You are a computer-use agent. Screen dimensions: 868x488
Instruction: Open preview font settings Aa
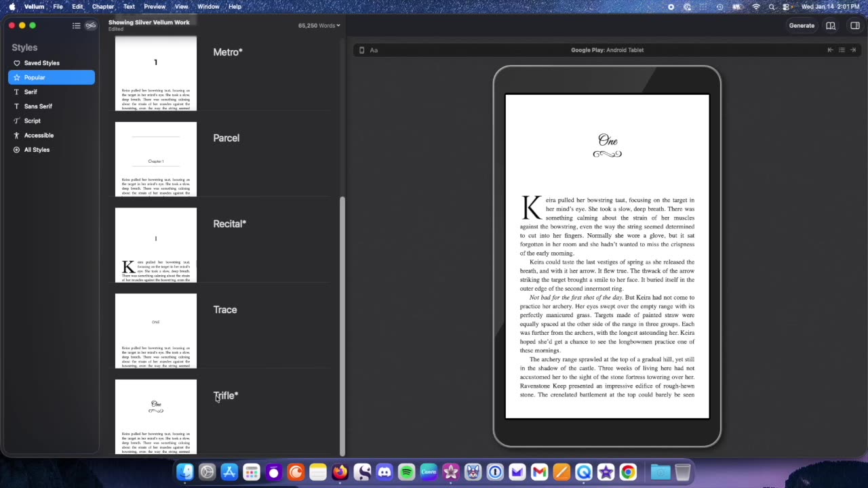(374, 50)
